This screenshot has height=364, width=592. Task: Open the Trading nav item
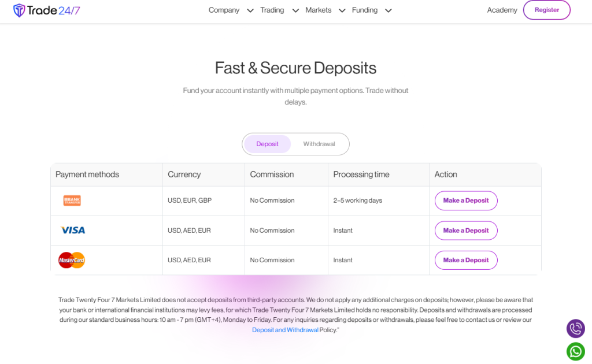pyautogui.click(x=272, y=10)
